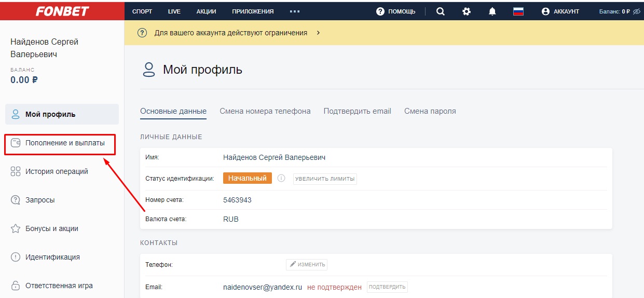Toggle balance visibility eye icon
Viewport: 644px width, 298px height.
pos(637,11)
